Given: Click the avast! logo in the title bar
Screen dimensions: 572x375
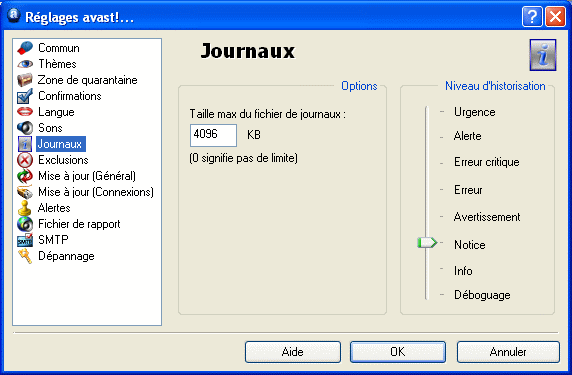Looking at the screenshot, I should pyautogui.click(x=14, y=16).
